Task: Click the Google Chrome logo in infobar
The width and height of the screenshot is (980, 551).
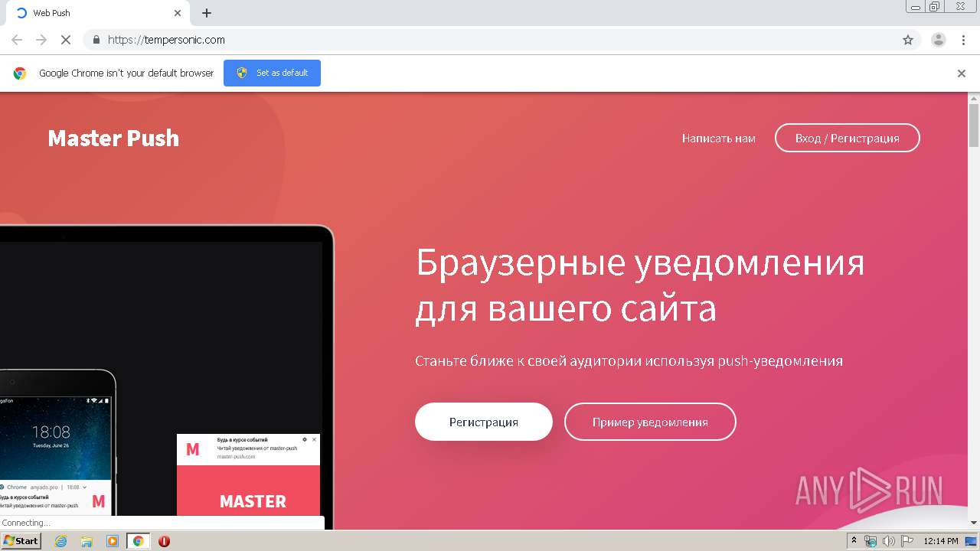Action: point(20,73)
